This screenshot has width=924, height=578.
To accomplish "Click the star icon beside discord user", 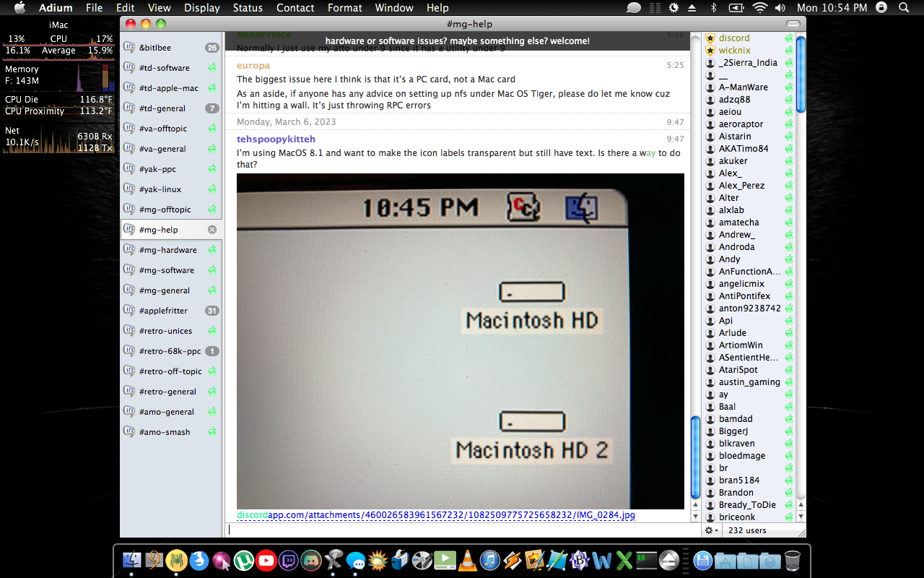I will click(710, 38).
